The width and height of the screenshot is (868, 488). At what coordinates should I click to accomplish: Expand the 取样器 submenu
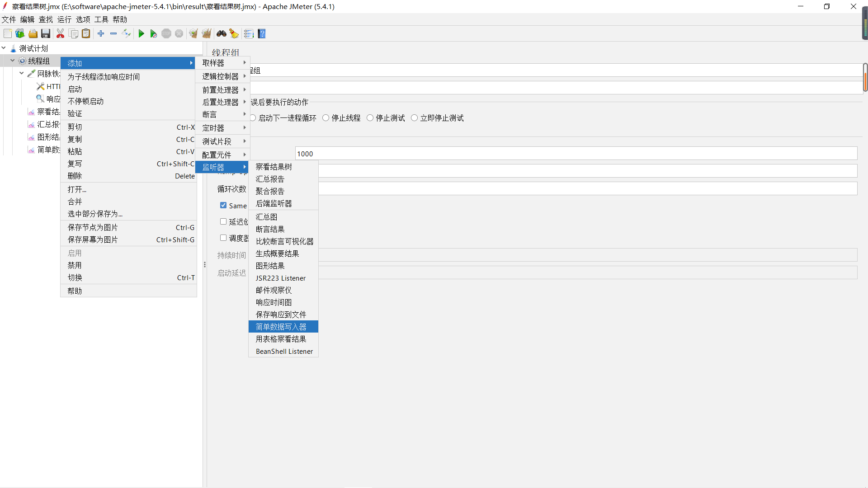pos(223,63)
